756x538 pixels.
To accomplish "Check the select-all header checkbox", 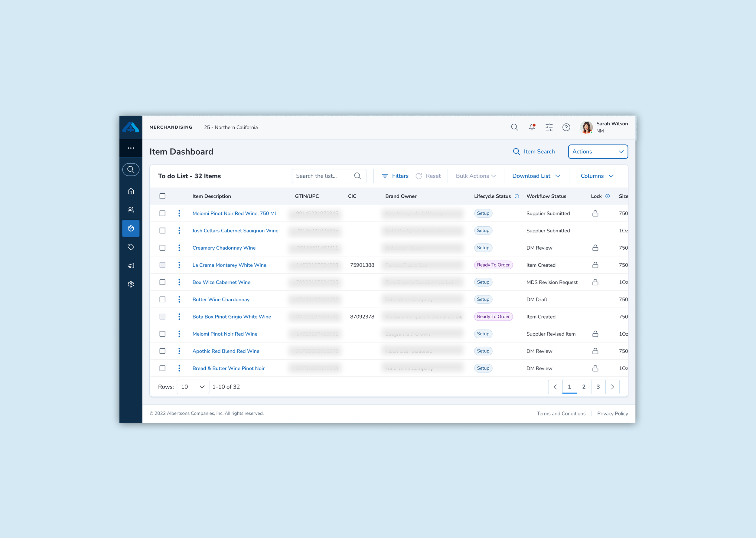I will coord(162,196).
